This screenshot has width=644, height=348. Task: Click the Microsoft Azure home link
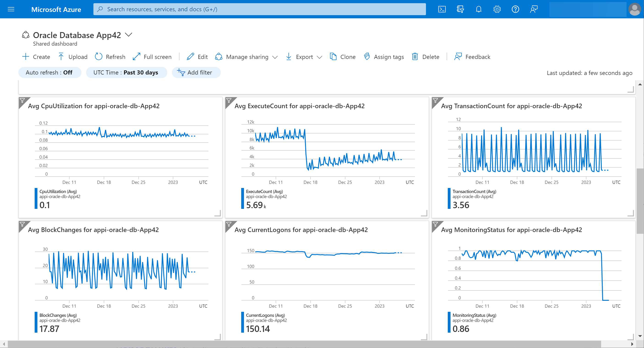pyautogui.click(x=56, y=9)
